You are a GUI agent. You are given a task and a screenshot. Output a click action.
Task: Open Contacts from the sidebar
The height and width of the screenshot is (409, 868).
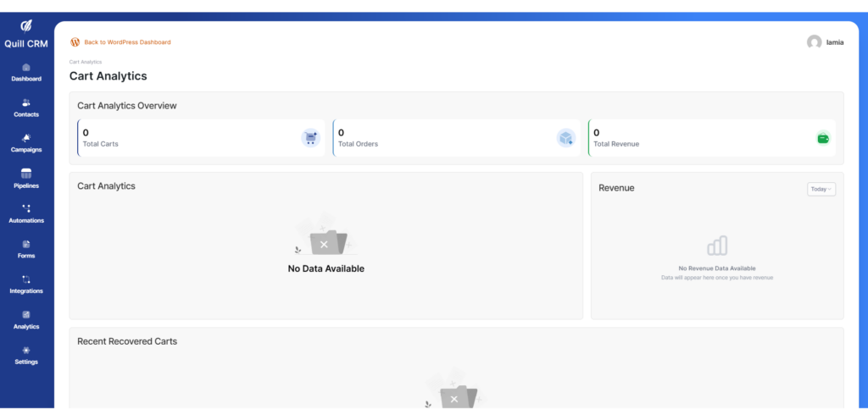tap(26, 102)
